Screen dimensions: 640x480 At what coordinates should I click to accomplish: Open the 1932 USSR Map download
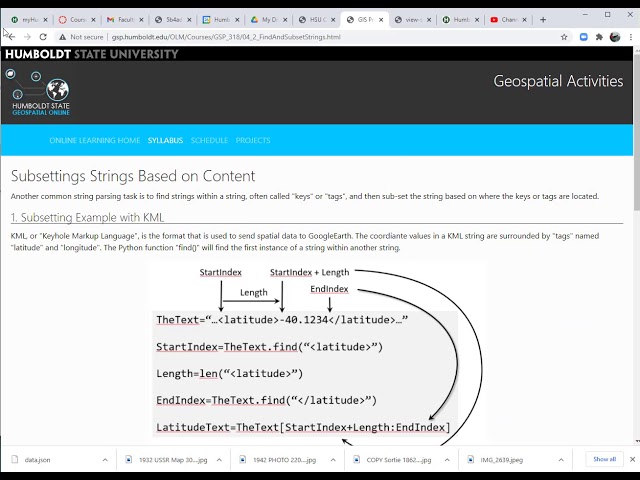173,460
